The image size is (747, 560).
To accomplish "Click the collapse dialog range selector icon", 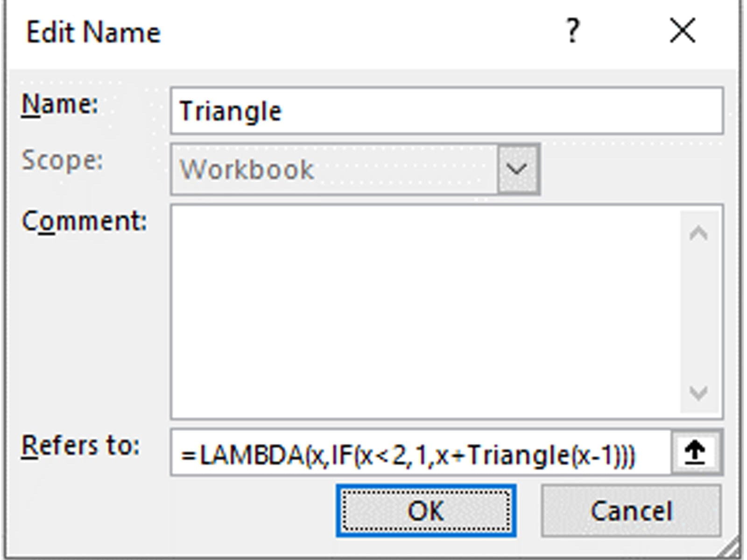I will click(x=695, y=452).
